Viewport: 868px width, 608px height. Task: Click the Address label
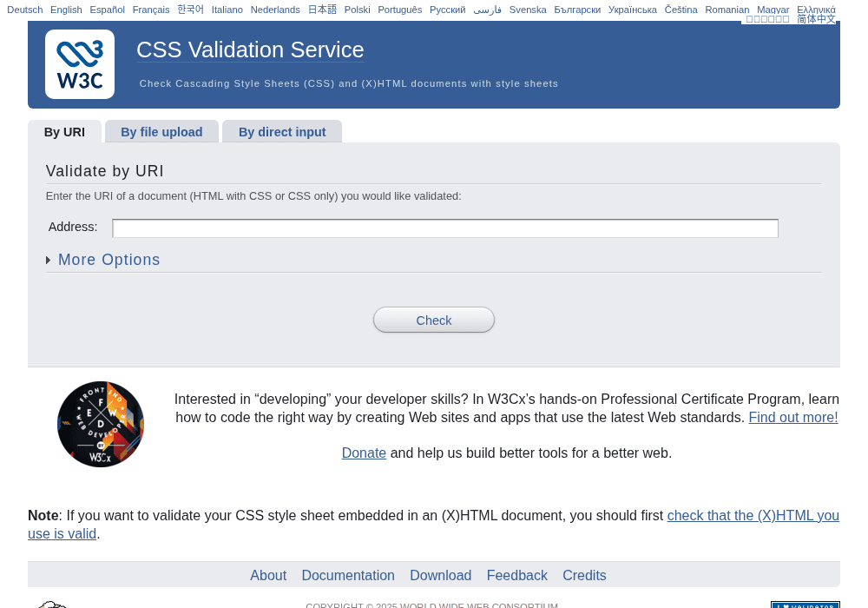coord(73,227)
